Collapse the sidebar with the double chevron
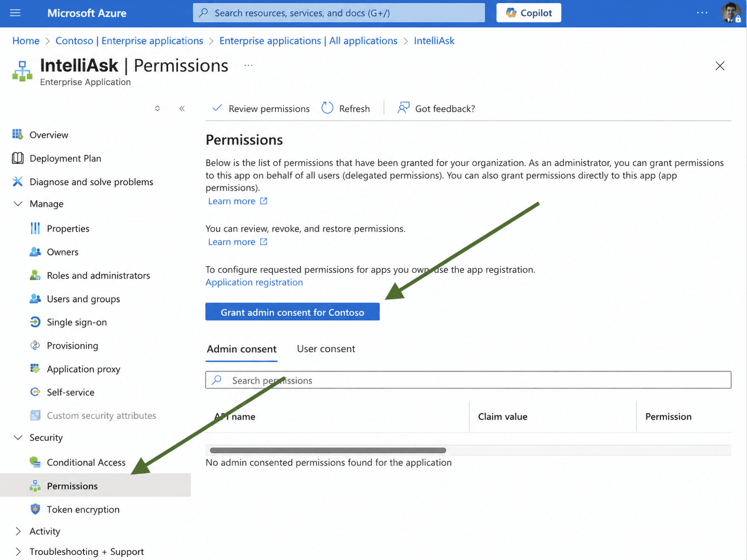This screenshot has height=560, width=747. (182, 108)
